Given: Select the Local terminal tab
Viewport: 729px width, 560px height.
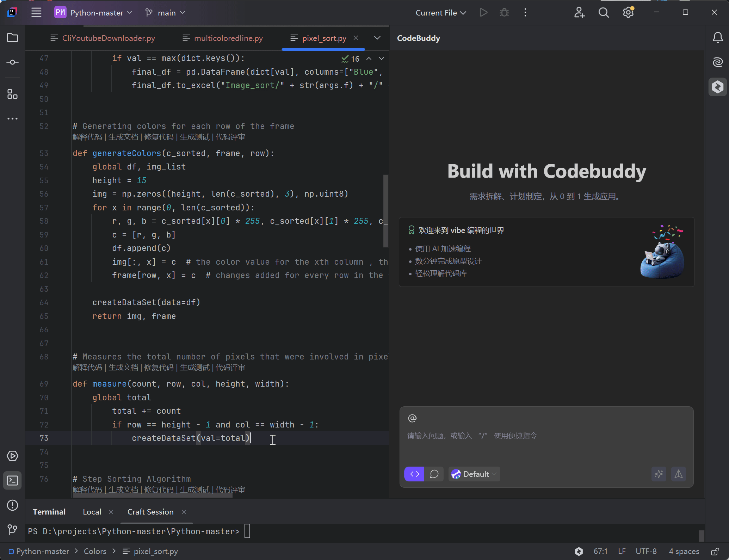Looking at the screenshot, I should 92,512.
